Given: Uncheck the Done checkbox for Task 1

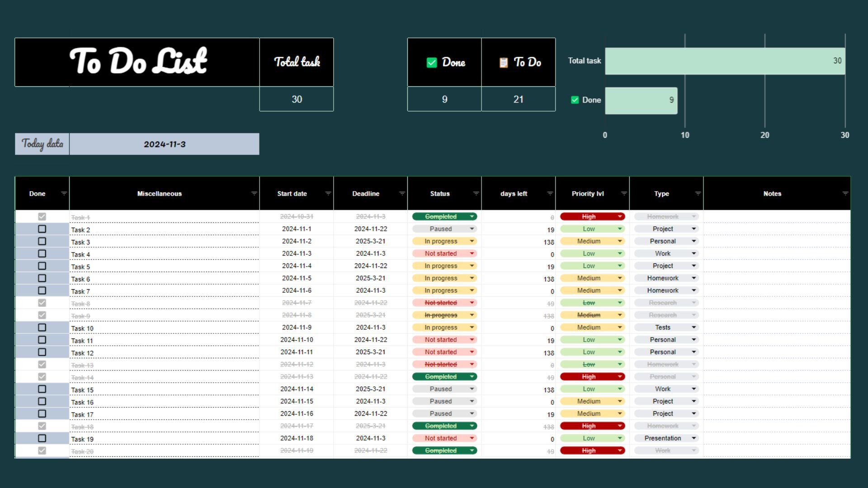Looking at the screenshot, I should click(x=42, y=217).
